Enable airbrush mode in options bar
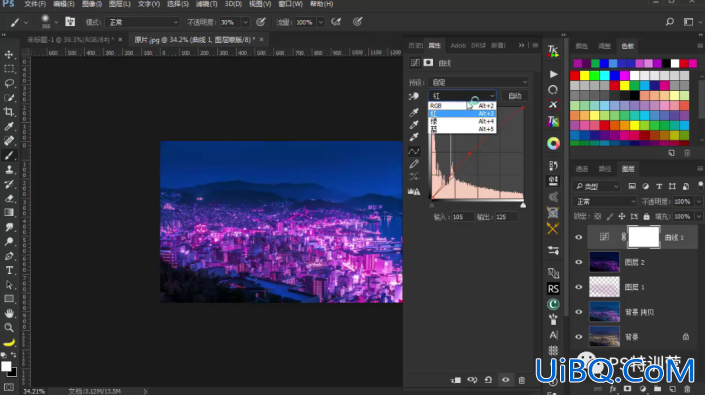Screen dimensions: 705x395 click(336, 22)
